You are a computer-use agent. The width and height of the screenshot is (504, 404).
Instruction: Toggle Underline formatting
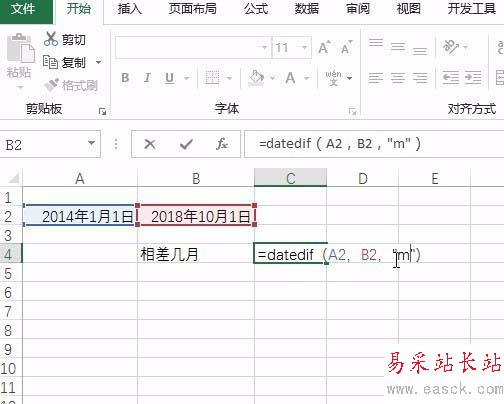click(169, 78)
